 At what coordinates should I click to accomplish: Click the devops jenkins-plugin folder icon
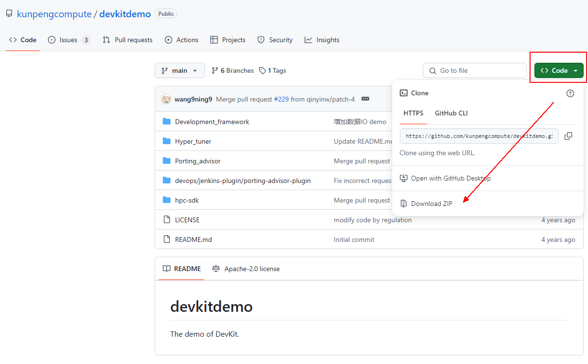coord(167,180)
